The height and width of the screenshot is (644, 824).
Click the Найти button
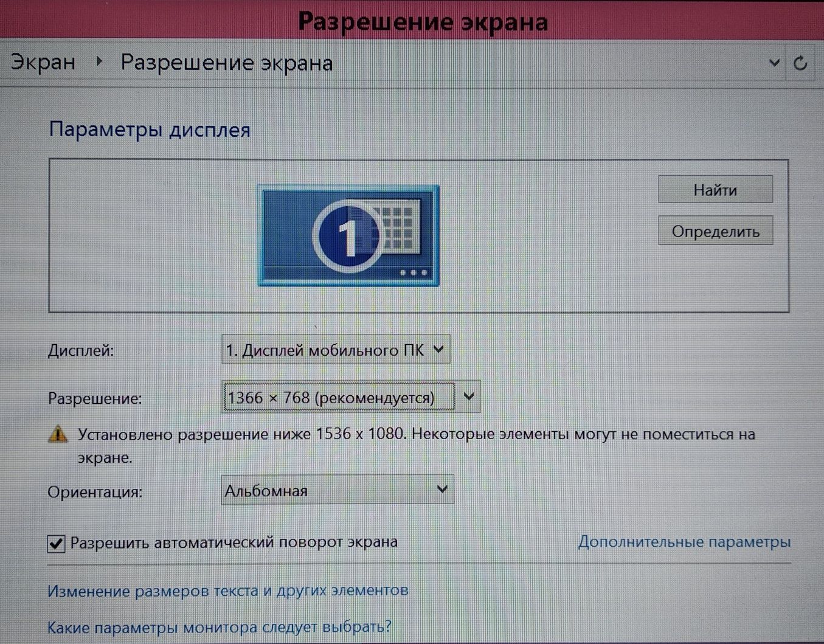click(x=715, y=190)
